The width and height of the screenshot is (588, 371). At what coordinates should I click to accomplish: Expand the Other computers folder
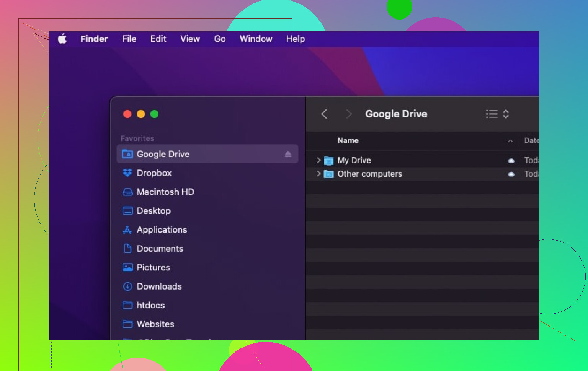coord(318,174)
